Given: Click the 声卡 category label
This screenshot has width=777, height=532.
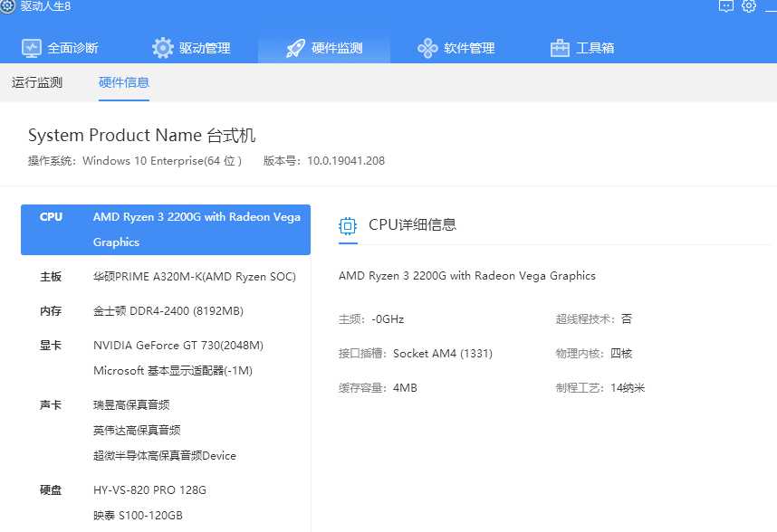Looking at the screenshot, I should click(51, 404).
